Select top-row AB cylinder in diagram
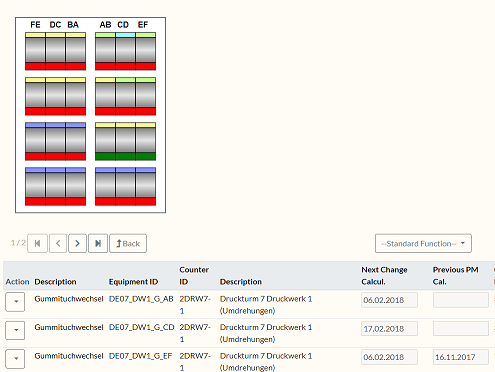The width and height of the screenshot is (495, 372). pos(105,50)
